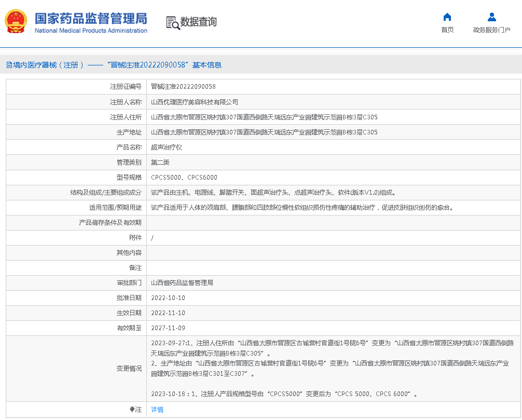The height and width of the screenshot is (420, 522).
Task: Click the 政务服务门户 portal text label
Action: [491, 30]
